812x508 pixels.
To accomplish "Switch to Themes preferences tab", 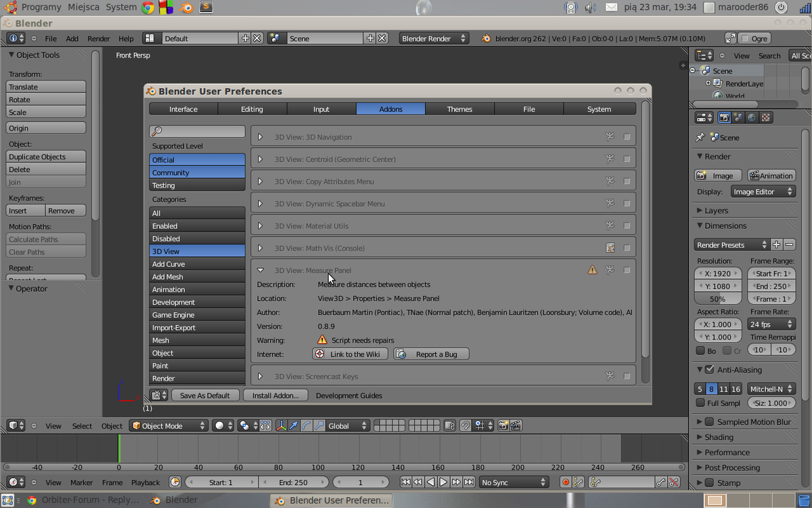I will [x=459, y=109].
